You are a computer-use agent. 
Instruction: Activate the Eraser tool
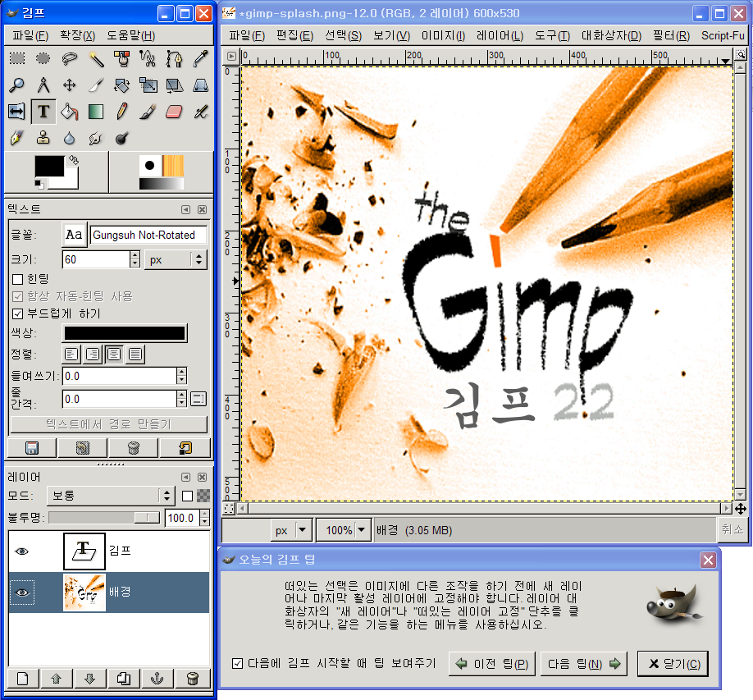[x=175, y=112]
